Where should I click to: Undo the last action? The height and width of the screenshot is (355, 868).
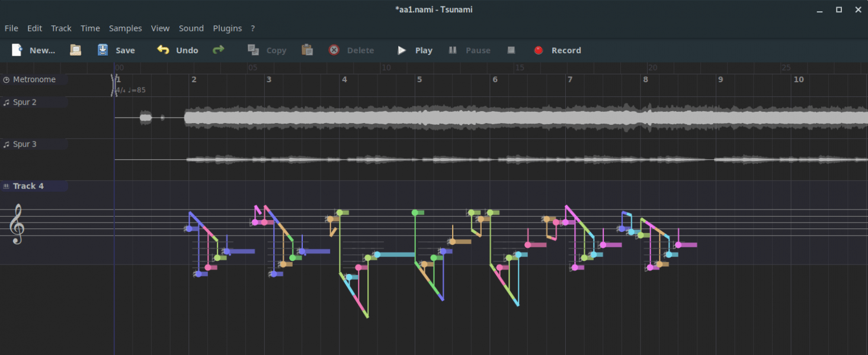click(x=177, y=50)
